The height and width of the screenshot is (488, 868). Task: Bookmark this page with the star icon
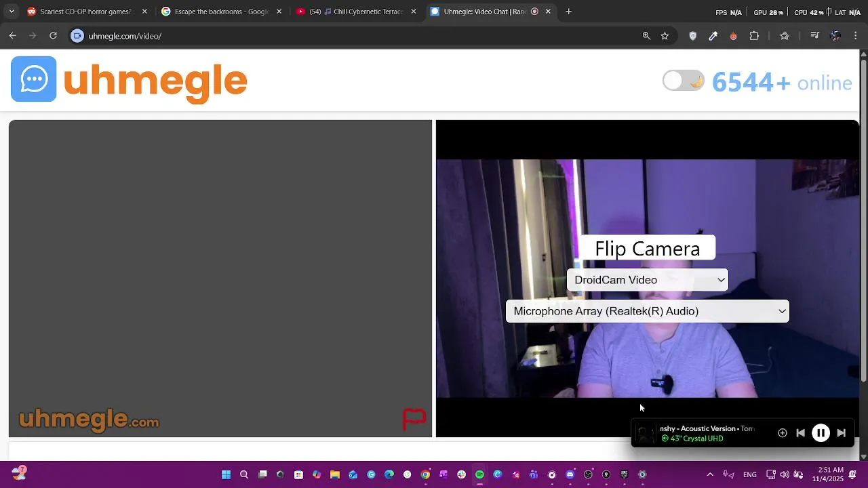click(x=665, y=36)
